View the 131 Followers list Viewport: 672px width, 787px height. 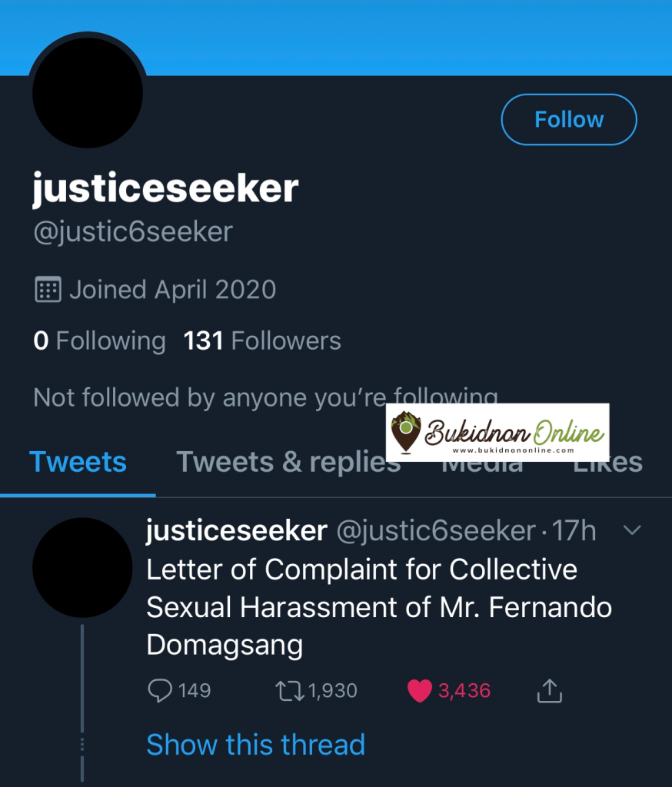point(262,340)
